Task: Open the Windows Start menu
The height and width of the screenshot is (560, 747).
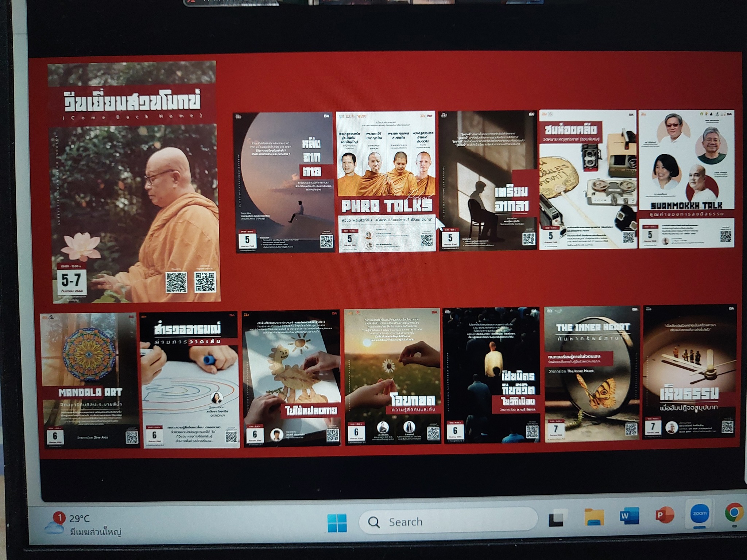Action: pos(337,523)
